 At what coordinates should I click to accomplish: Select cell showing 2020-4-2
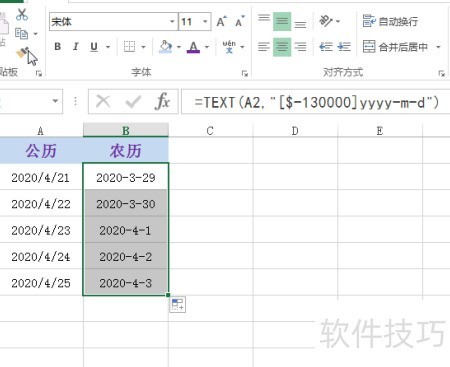click(x=126, y=256)
